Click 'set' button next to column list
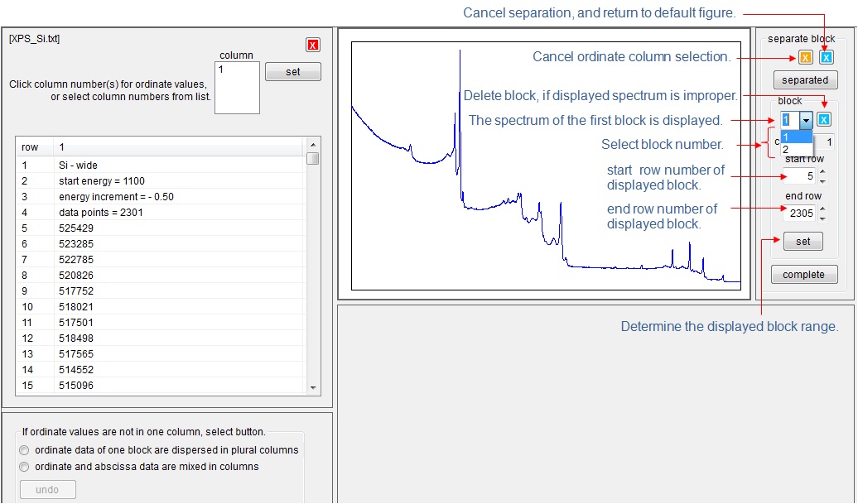The image size is (858, 504). (293, 72)
